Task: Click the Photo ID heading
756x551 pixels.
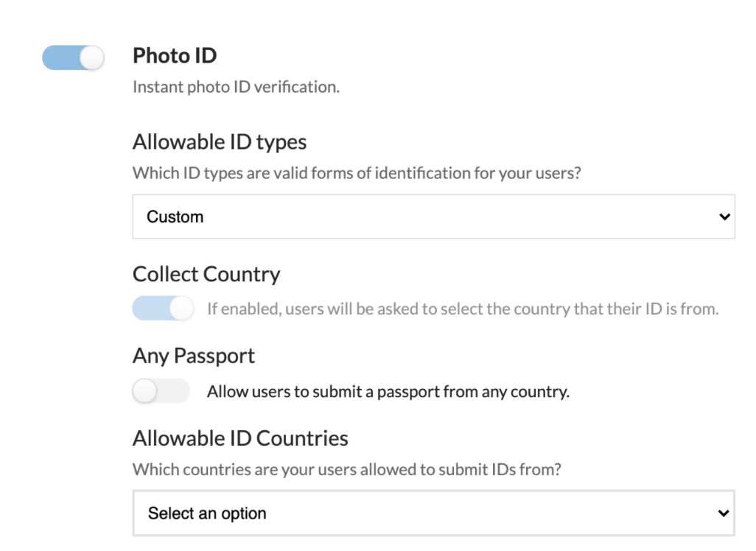Action: [x=175, y=55]
